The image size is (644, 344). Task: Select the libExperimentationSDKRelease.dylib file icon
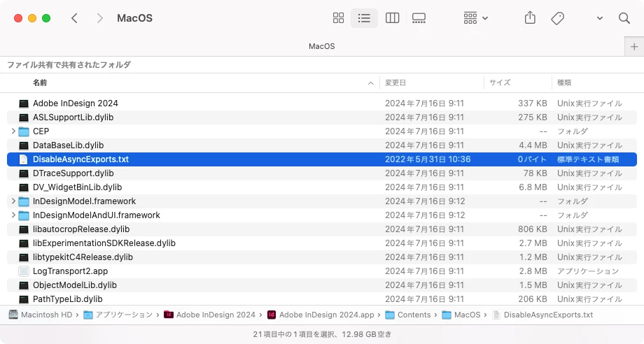24,243
